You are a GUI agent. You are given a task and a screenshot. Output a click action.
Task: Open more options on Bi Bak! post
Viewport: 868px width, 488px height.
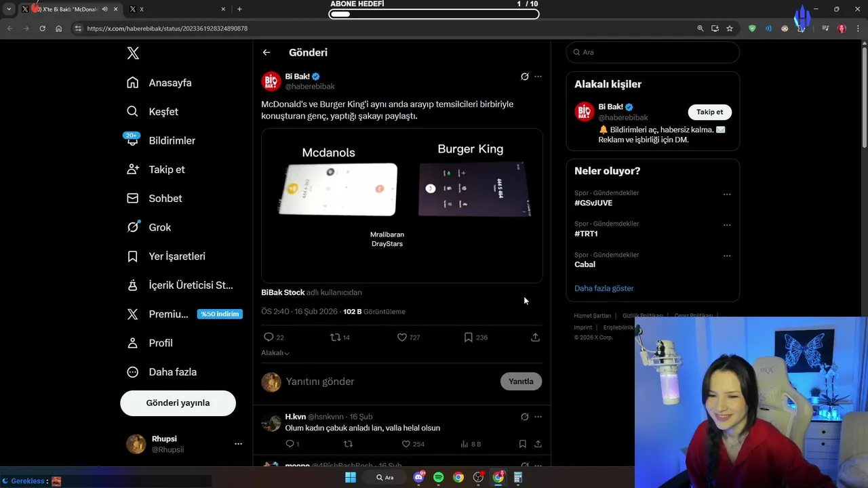click(x=538, y=77)
